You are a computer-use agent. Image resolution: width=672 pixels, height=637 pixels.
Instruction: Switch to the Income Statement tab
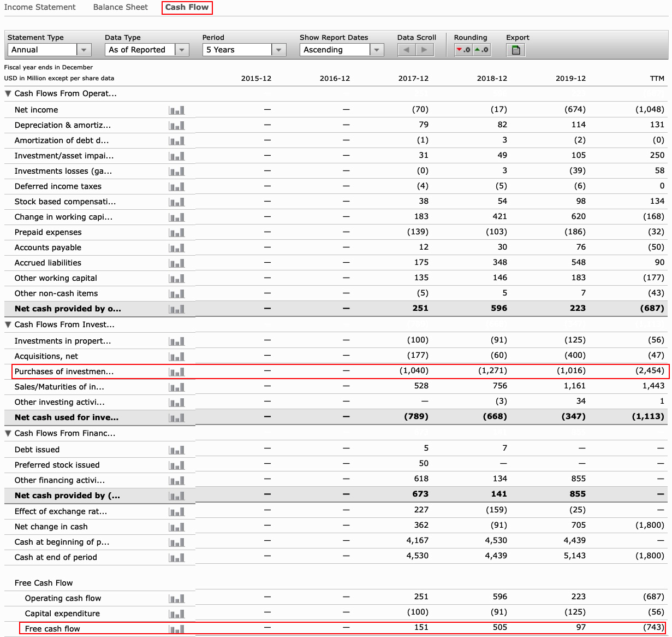click(40, 7)
